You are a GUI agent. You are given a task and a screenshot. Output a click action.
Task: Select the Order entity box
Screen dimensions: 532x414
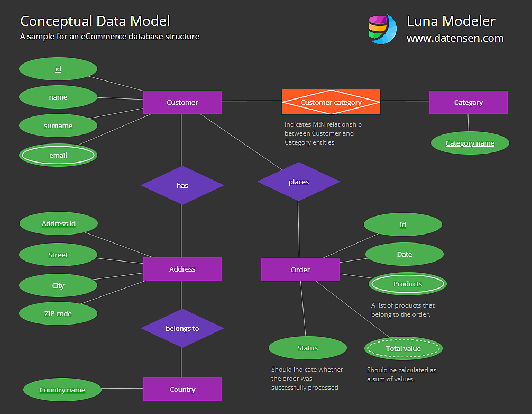300,269
